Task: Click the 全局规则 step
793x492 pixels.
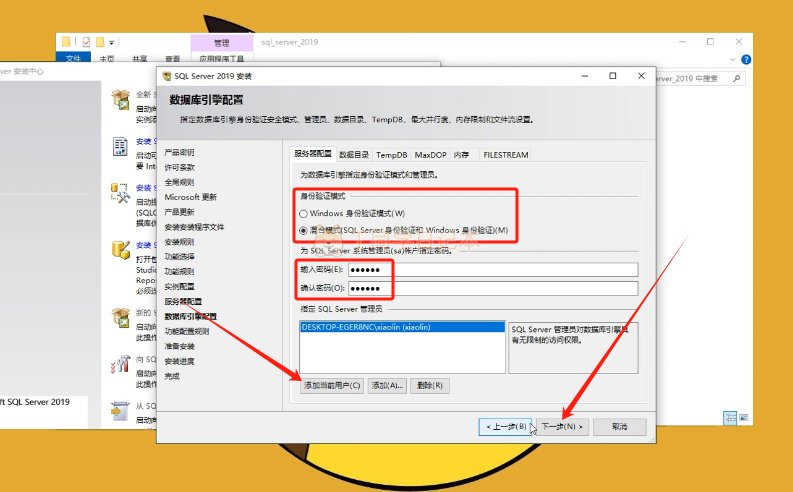Action: (x=180, y=182)
